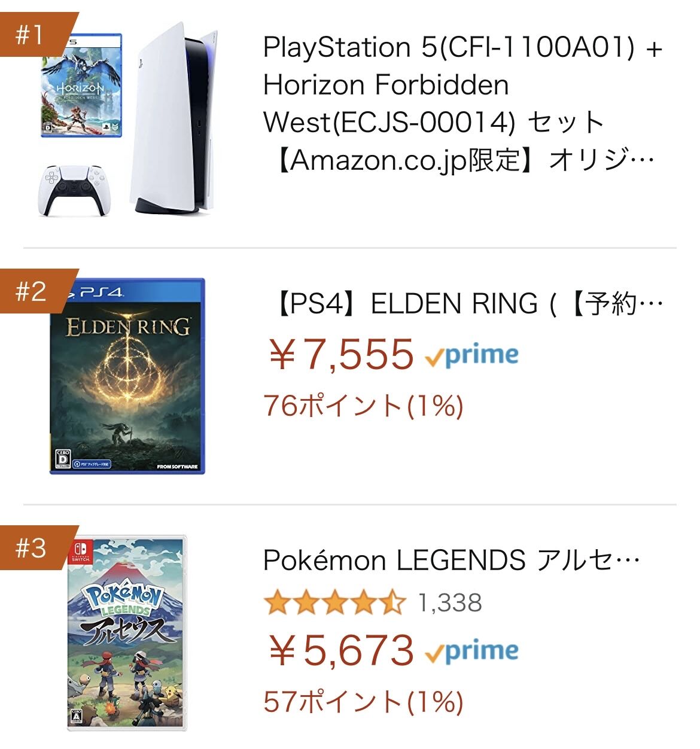Click the CERO D rating mark on ELDEN RING
This screenshot has width=700, height=749.
(x=62, y=459)
